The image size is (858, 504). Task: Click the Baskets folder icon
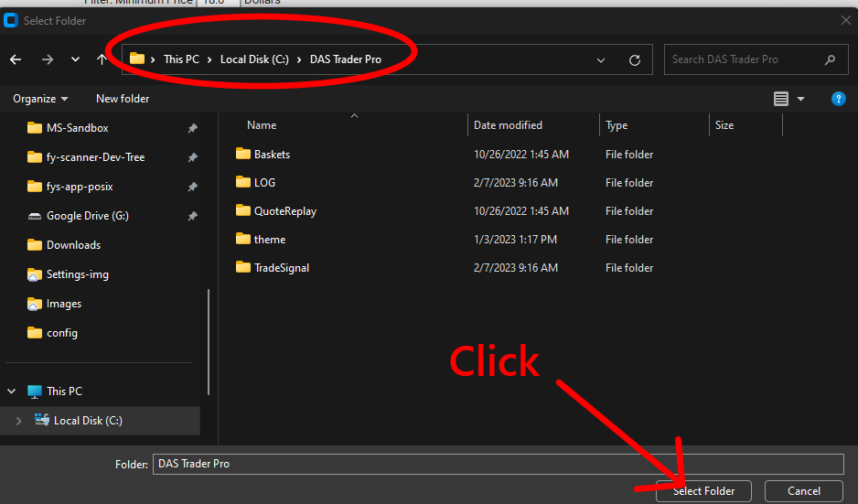pyautogui.click(x=243, y=154)
